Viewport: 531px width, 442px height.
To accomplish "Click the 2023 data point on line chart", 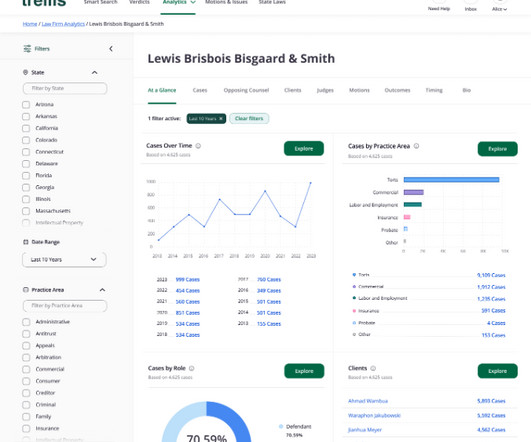I will [x=311, y=183].
